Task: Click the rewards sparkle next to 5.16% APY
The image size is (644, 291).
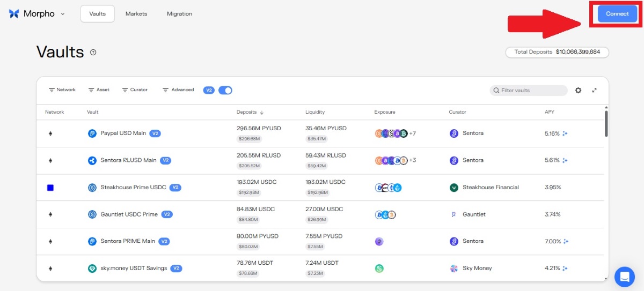Action: tap(565, 133)
